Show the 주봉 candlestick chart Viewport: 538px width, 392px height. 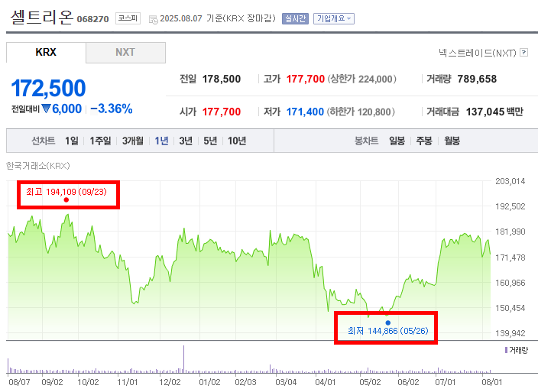coord(424,141)
